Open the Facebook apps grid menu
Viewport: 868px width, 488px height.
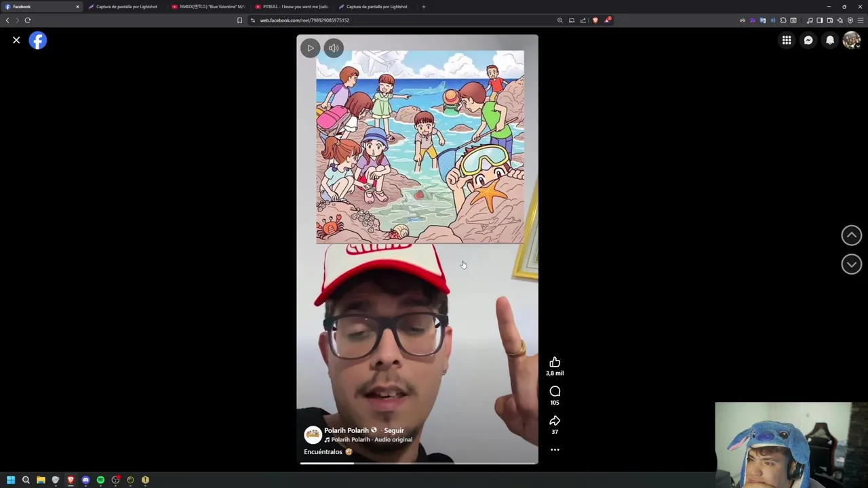[787, 41]
